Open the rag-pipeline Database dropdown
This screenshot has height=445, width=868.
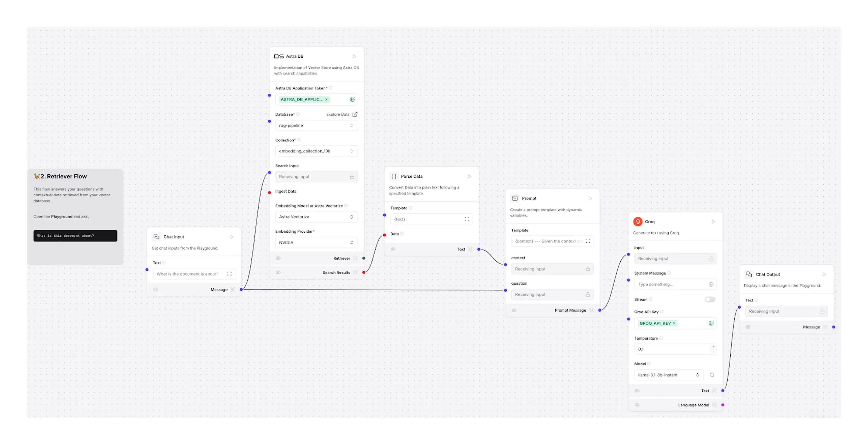[x=316, y=125]
